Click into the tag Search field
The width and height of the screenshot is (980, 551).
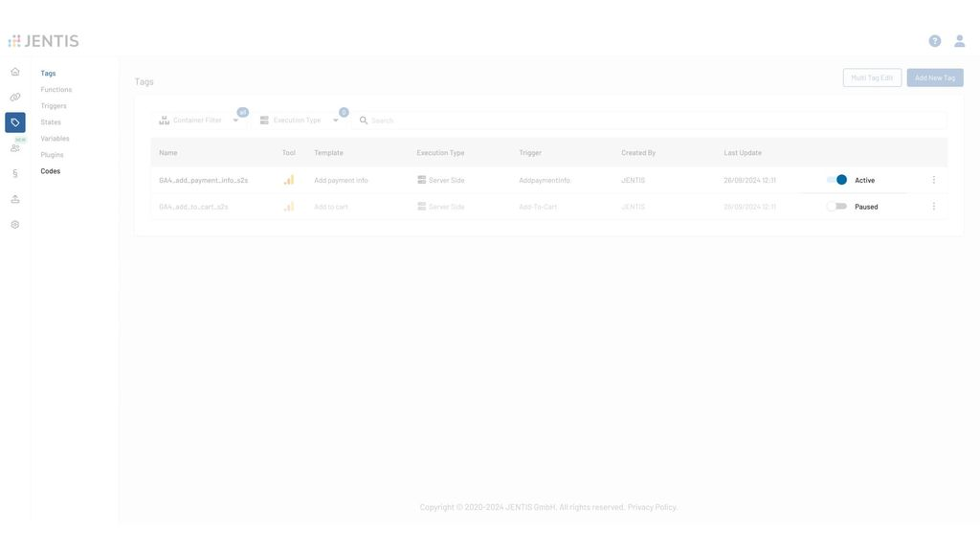point(651,121)
